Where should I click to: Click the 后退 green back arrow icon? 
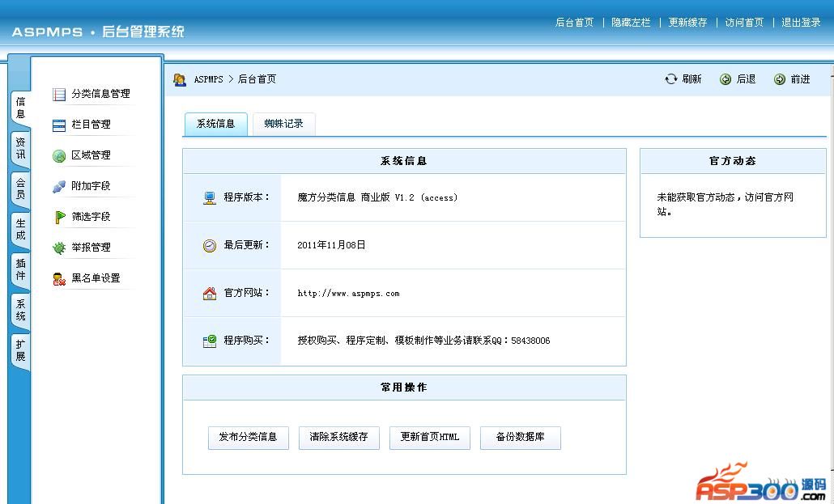pos(725,79)
